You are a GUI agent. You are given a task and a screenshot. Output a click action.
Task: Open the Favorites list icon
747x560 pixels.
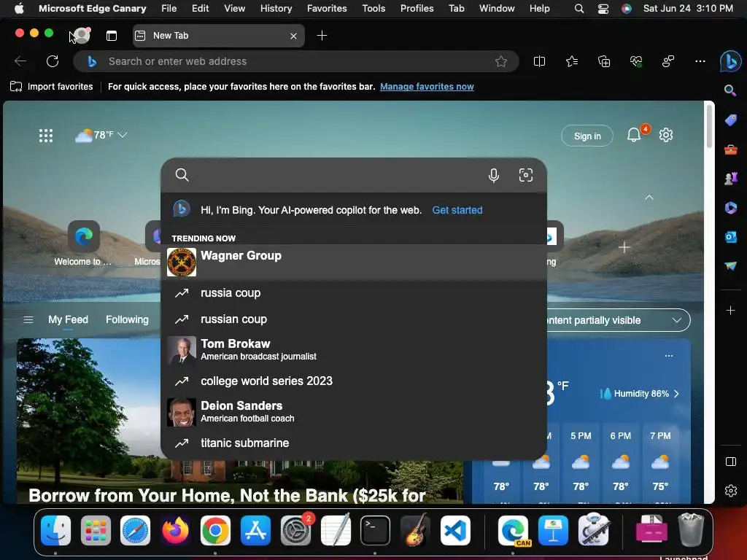pyautogui.click(x=572, y=61)
